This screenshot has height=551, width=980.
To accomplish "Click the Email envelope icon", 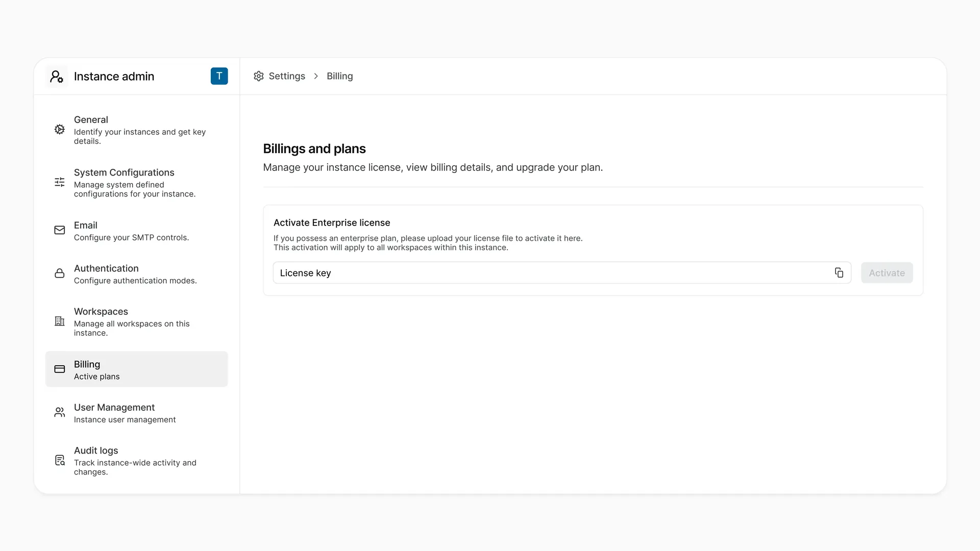I will 60,230.
